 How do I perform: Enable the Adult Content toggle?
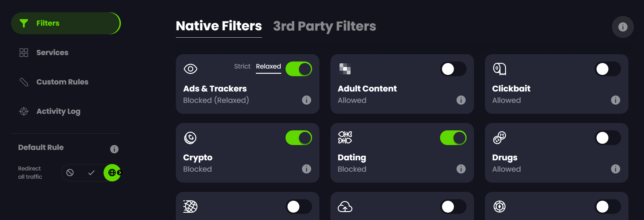(x=453, y=69)
